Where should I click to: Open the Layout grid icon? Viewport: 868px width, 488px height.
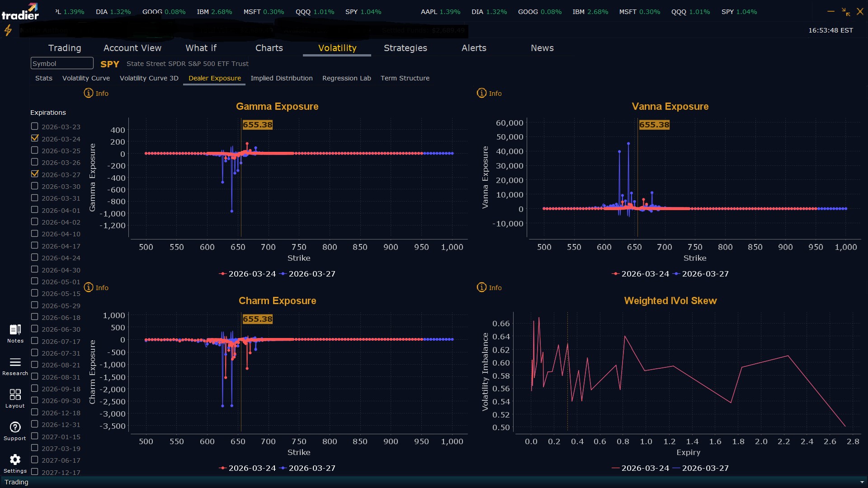tap(15, 394)
